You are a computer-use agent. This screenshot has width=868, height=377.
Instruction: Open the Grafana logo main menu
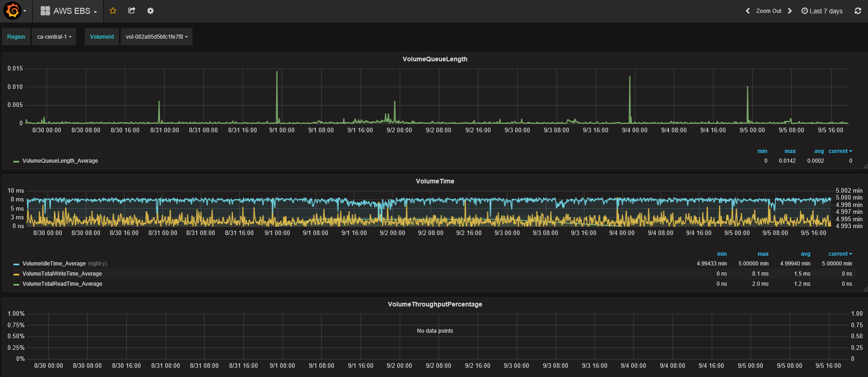click(x=13, y=11)
